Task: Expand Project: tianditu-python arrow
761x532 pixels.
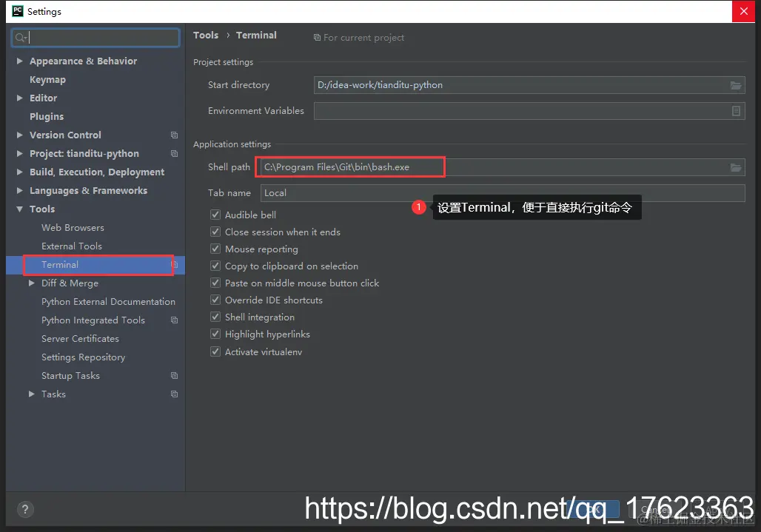Action: [x=20, y=153]
